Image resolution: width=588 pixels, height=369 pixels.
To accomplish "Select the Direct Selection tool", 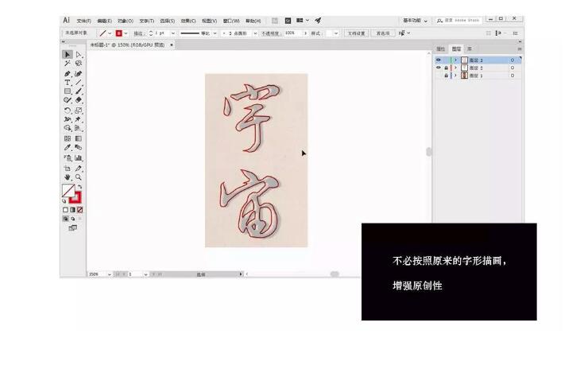I will (x=79, y=55).
